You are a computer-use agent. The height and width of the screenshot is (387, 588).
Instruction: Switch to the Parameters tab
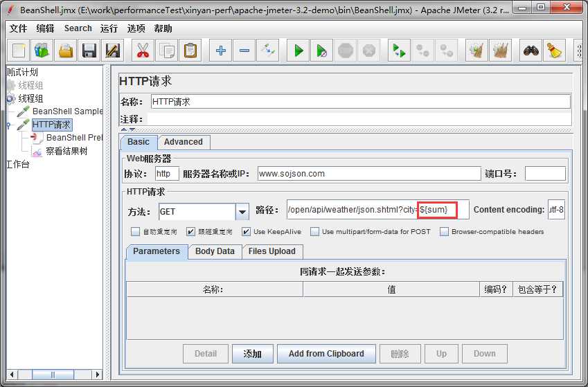(x=157, y=251)
